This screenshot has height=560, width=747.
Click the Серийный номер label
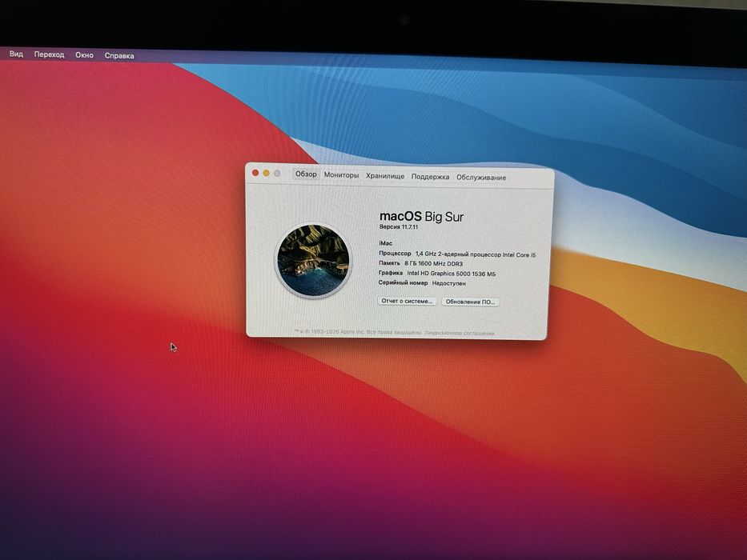(x=403, y=282)
